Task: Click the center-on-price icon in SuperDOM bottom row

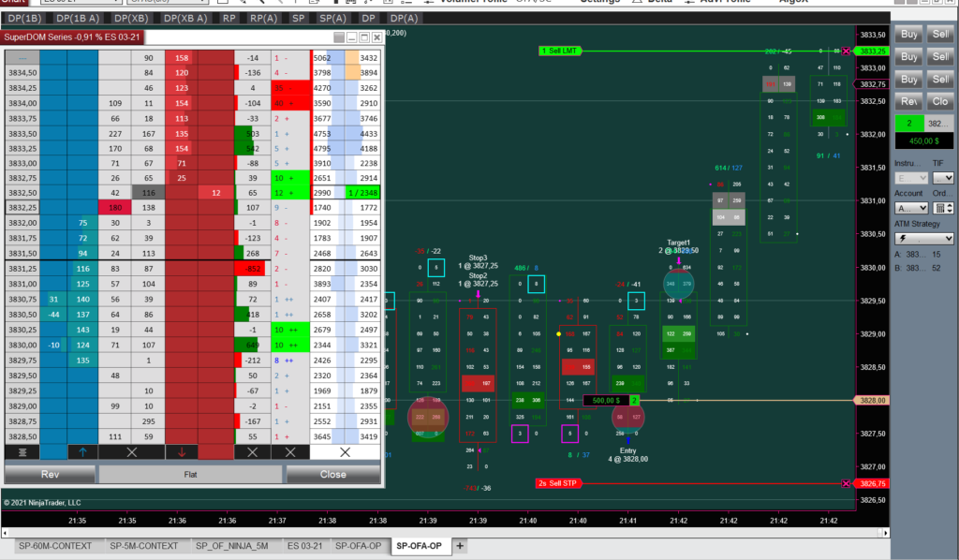Action: pos(22,452)
